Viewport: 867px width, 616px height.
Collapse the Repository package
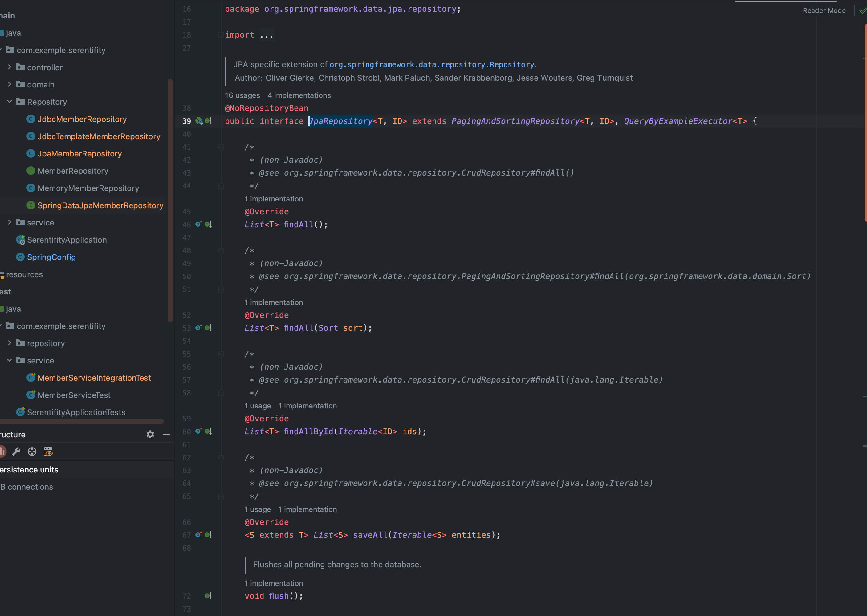pyautogui.click(x=10, y=102)
